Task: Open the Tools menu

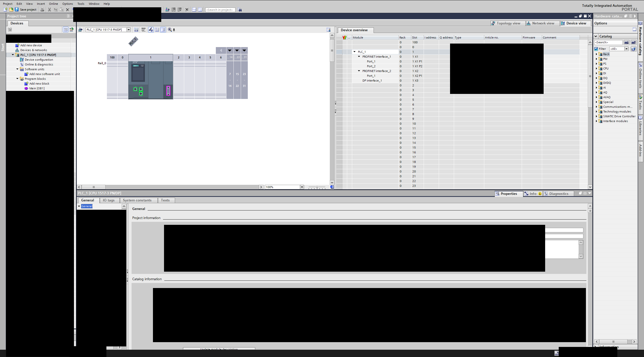Action: click(81, 4)
